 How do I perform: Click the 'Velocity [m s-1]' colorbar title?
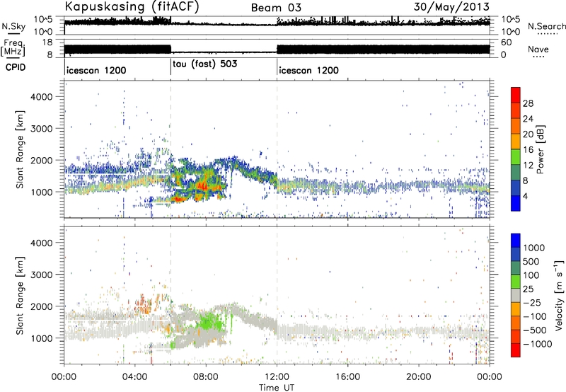click(559, 295)
